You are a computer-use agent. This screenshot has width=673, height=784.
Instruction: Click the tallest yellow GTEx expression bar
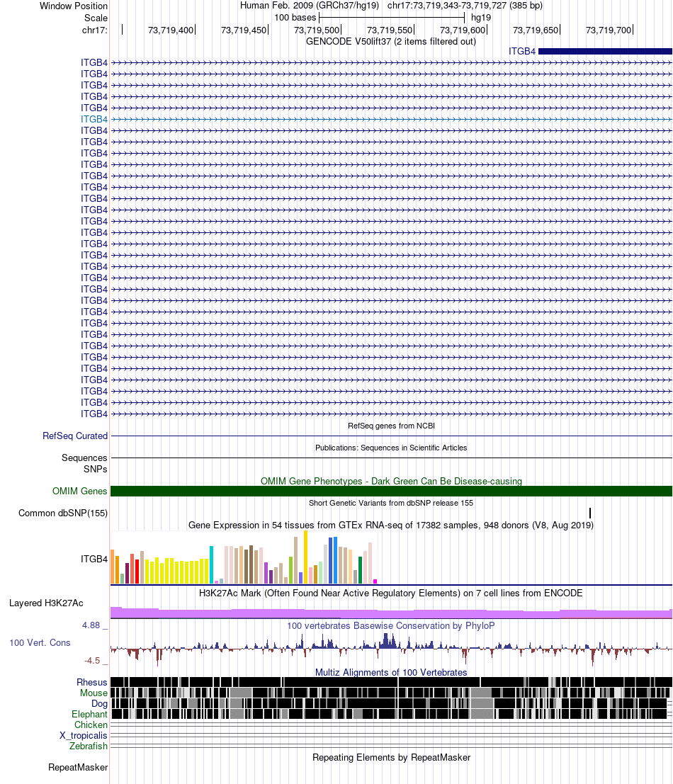tap(306, 557)
